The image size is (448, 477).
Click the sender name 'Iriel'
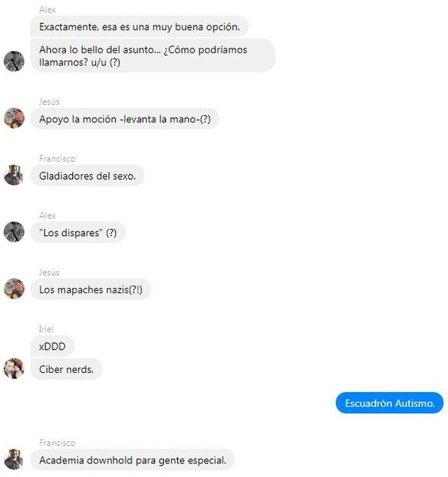coord(46,329)
